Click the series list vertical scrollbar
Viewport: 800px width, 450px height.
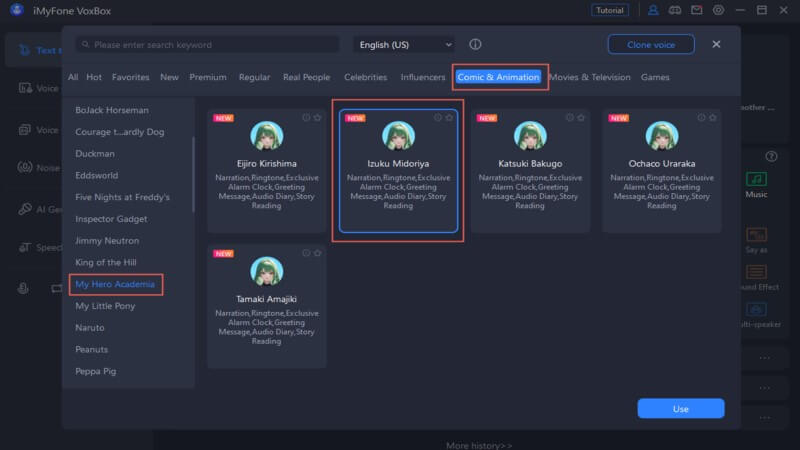193,173
